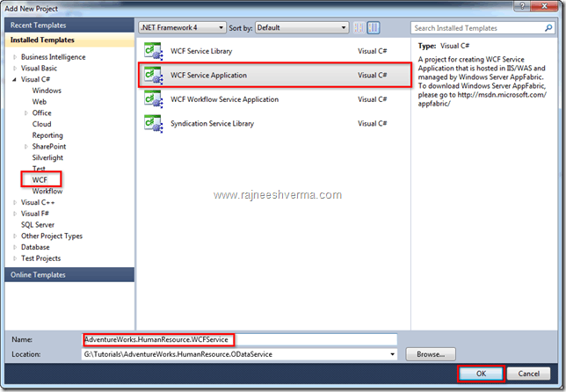This screenshot has height=392, width=566.
Task: Select the Database tree label
Action: point(35,247)
